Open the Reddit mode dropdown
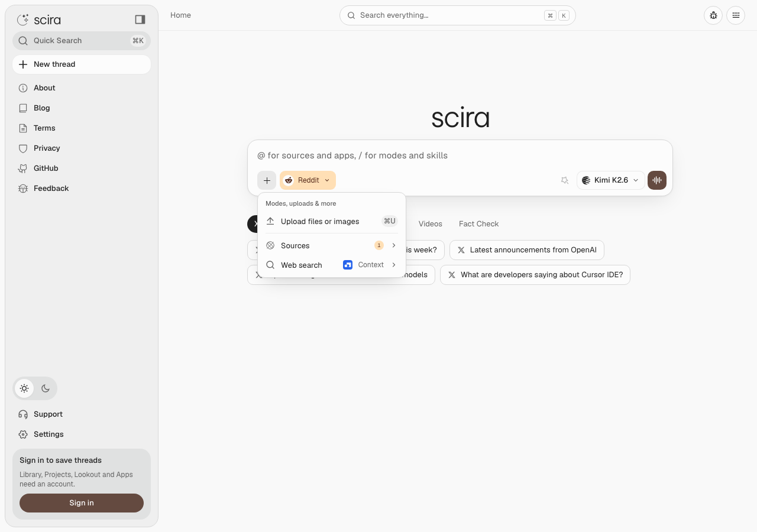The image size is (757, 532). point(308,180)
